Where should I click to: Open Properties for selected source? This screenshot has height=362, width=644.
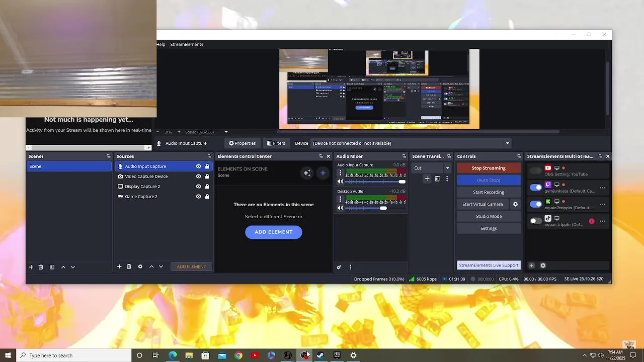pos(242,143)
